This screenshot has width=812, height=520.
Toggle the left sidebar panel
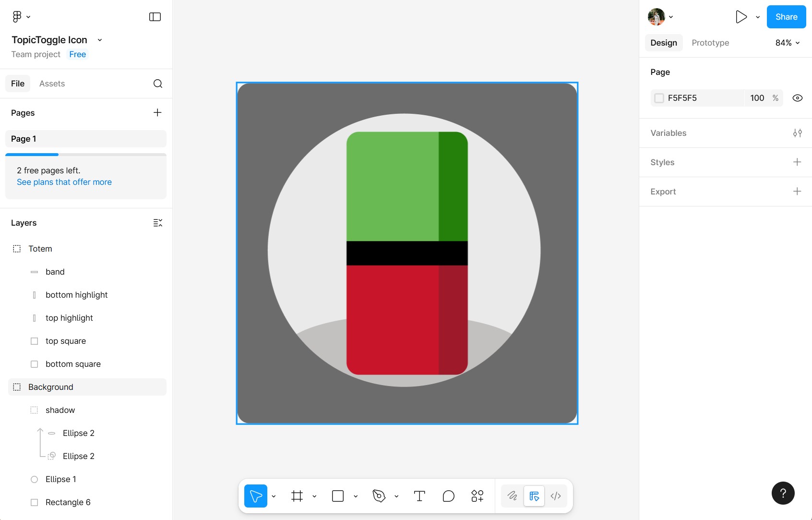click(155, 16)
